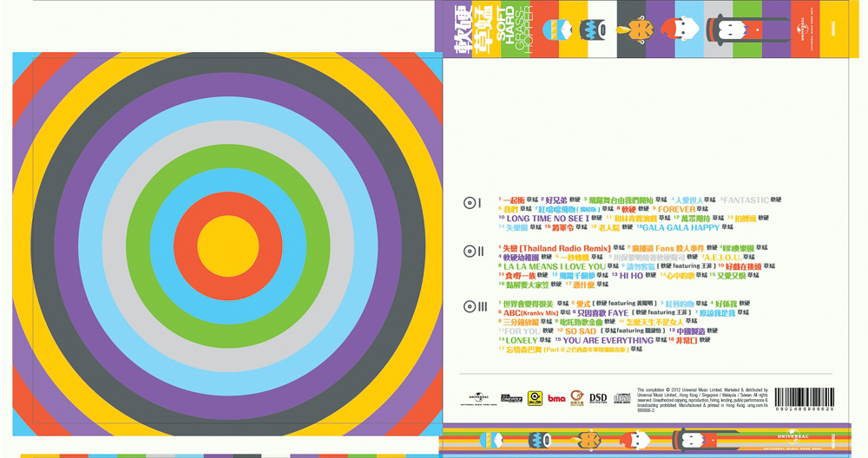Click track 忘情森巴舞 (Part II) on disc III
The height and width of the screenshot is (458, 868).
568,350
